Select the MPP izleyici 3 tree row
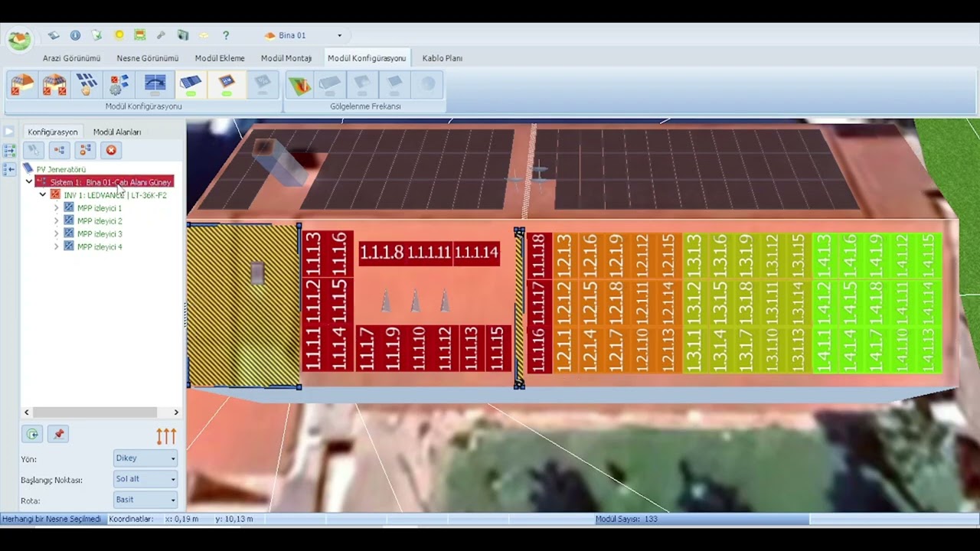This screenshot has height=551, width=980. click(x=100, y=234)
